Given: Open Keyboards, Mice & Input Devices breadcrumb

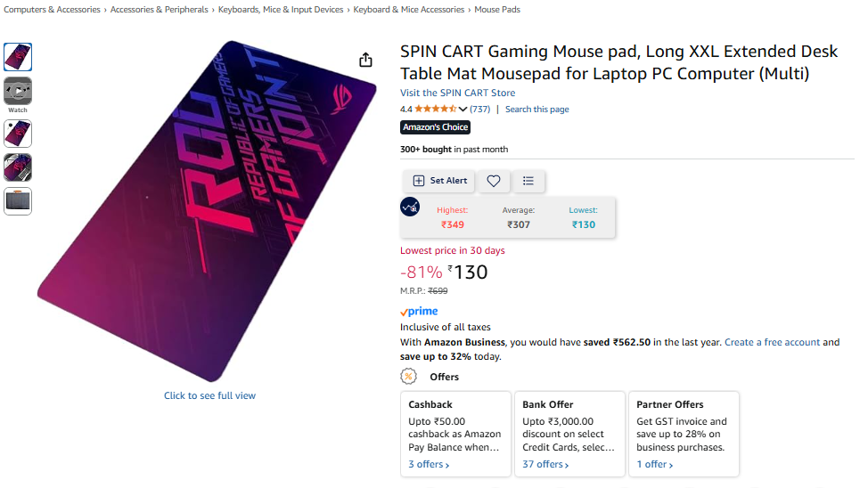Looking at the screenshot, I should click(x=281, y=10).
